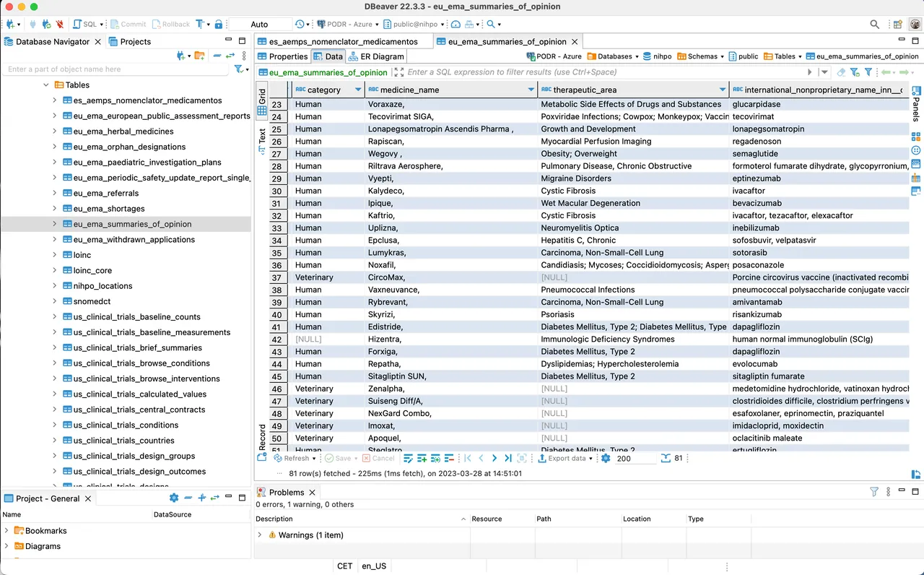Screen dimensions: 924x575
Task: Open the Refresh dropdown arrow
Action: tap(315, 458)
